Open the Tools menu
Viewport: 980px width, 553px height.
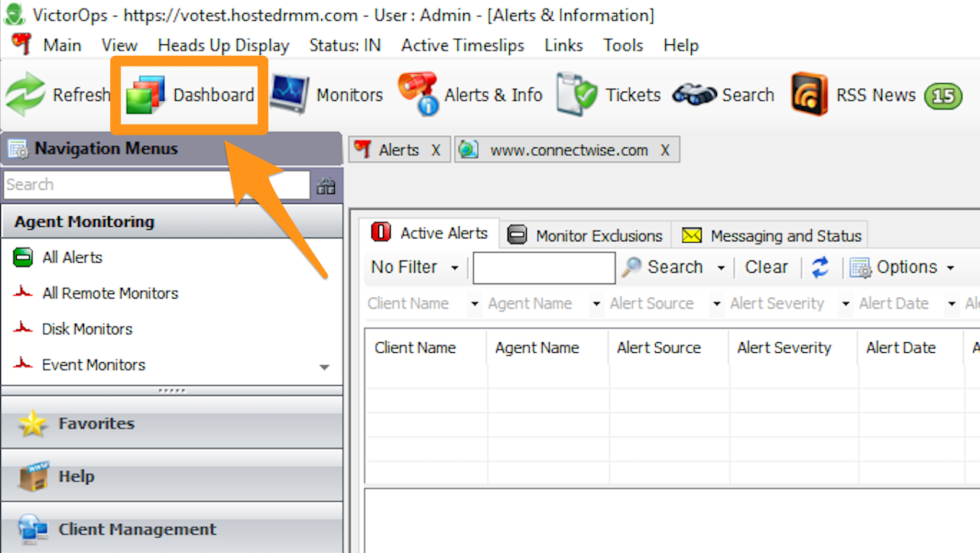(x=622, y=45)
